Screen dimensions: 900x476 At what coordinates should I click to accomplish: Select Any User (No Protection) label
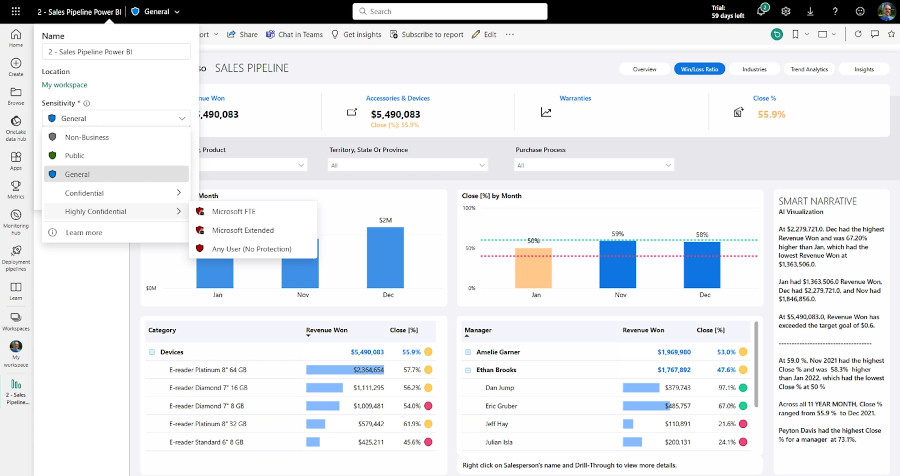pos(253,249)
